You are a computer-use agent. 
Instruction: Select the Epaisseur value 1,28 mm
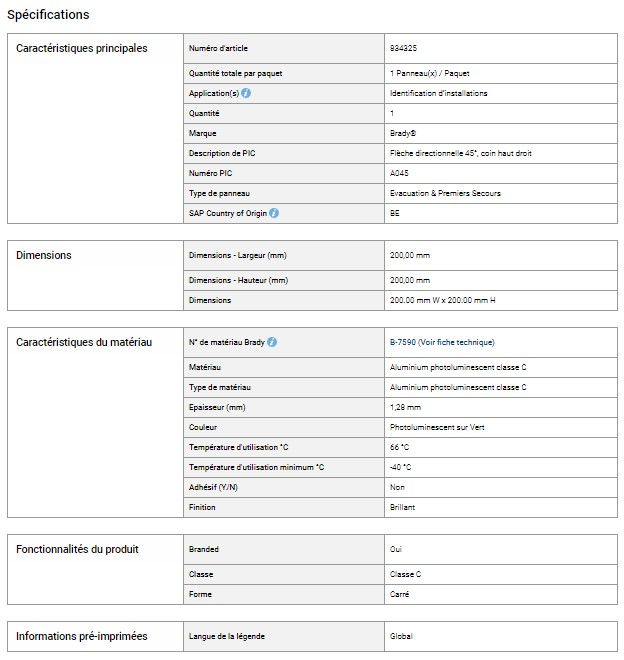coord(403,407)
